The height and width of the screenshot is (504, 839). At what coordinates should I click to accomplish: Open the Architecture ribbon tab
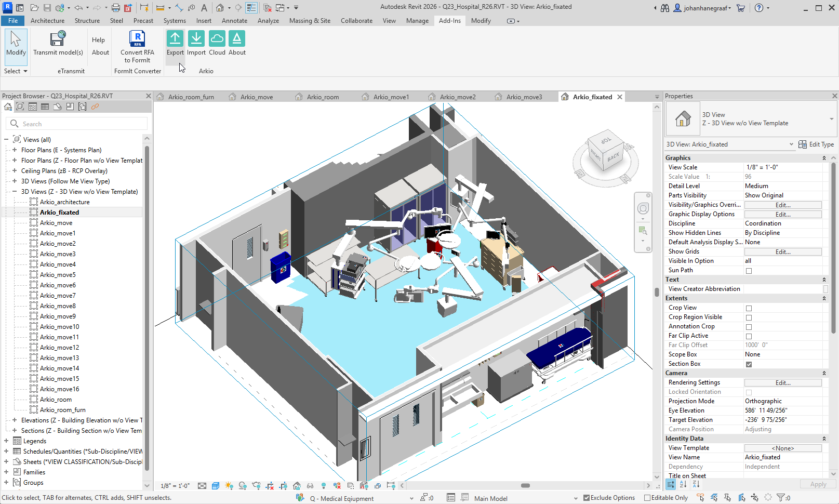tap(48, 21)
